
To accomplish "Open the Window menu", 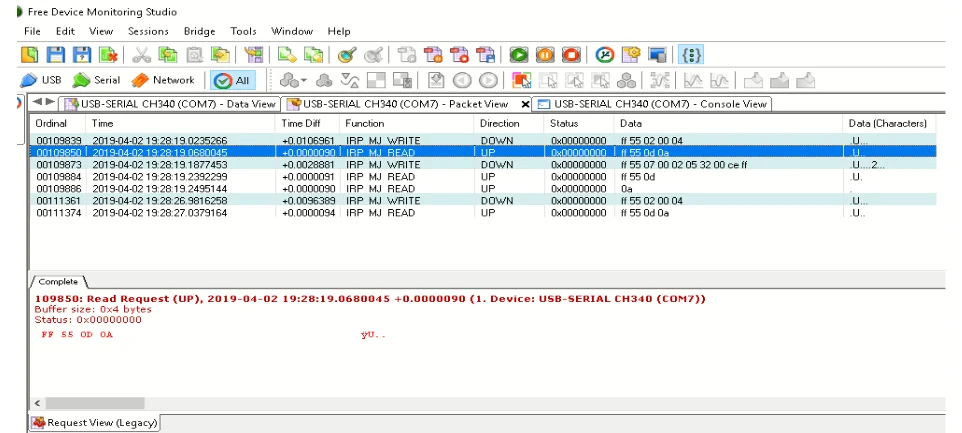I will pyautogui.click(x=292, y=31).
